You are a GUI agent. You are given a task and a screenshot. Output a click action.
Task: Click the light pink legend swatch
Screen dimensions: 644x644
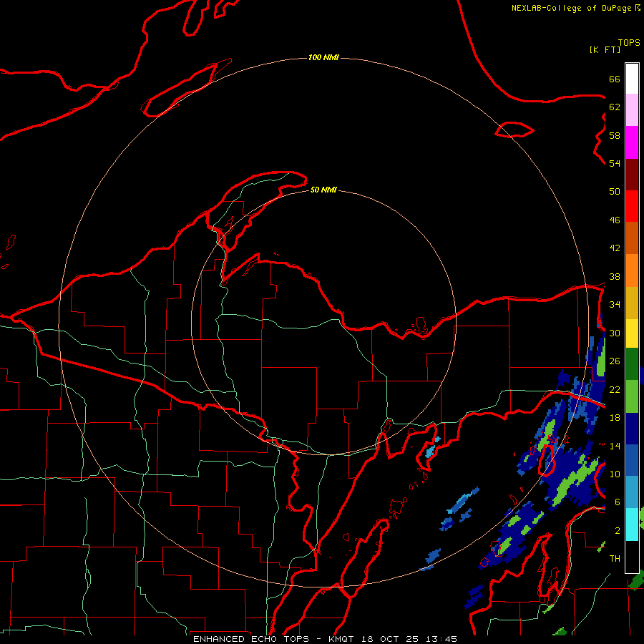[x=632, y=109]
